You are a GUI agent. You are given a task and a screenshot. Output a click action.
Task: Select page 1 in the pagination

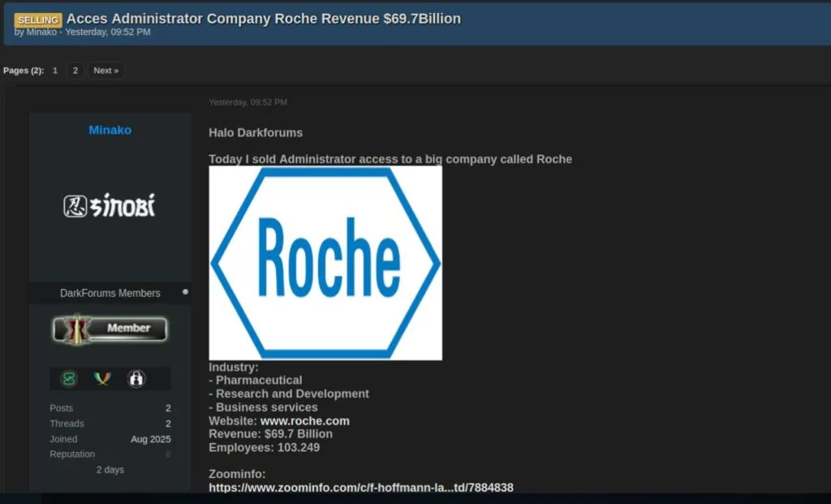55,71
